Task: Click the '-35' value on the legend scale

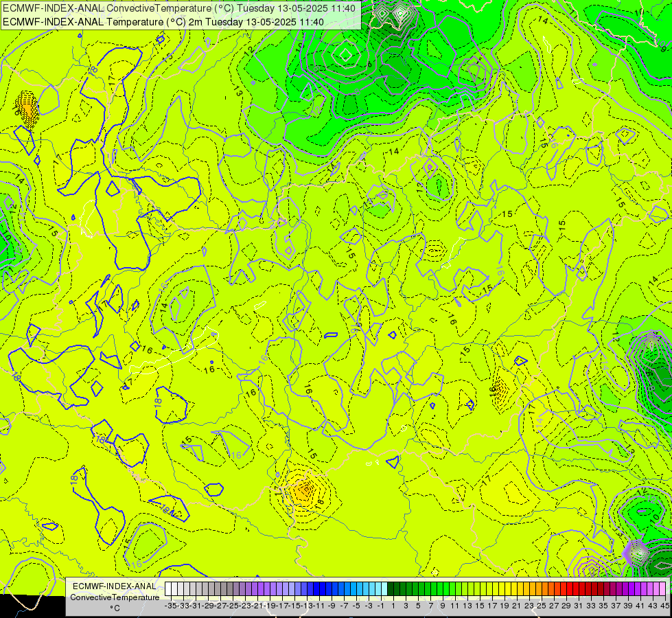Action: click(171, 606)
